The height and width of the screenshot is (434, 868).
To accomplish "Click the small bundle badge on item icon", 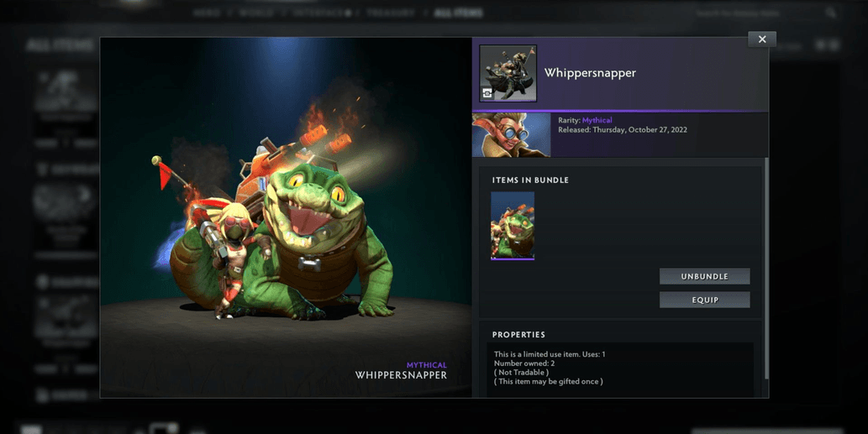I will [487, 93].
